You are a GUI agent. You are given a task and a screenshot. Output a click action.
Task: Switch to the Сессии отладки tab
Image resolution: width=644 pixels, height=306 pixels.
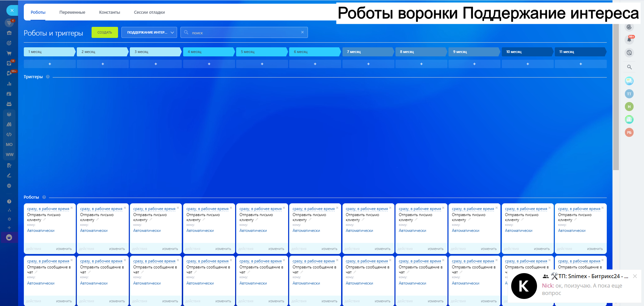pos(149,12)
